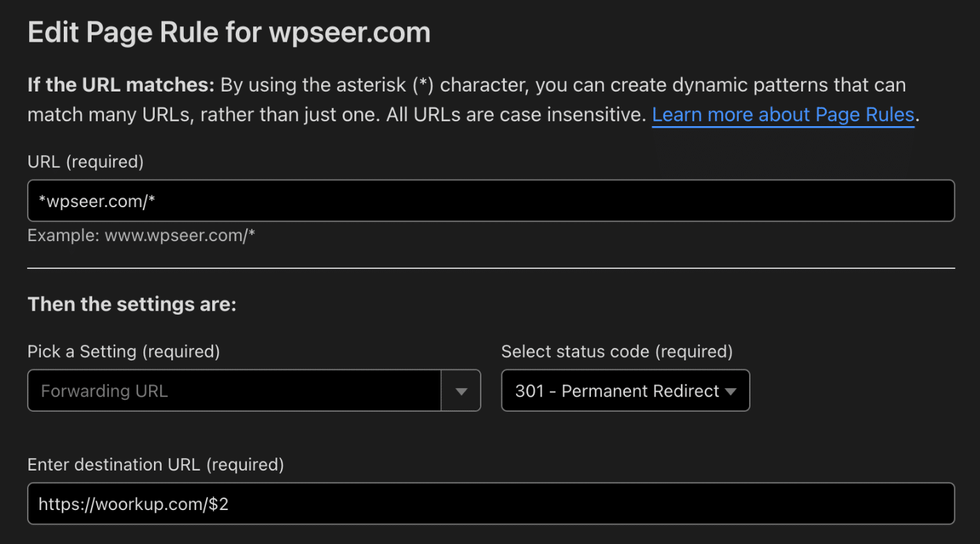The image size is (980, 544).
Task: Click the greyed Forwarding URL placeholder text
Action: click(x=104, y=391)
